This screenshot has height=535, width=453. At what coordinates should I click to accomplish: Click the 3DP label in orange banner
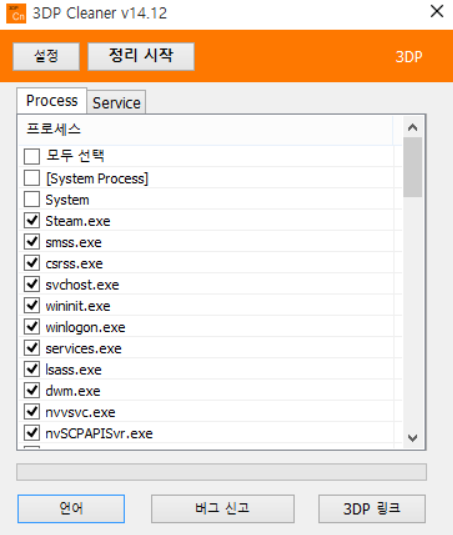tap(409, 57)
